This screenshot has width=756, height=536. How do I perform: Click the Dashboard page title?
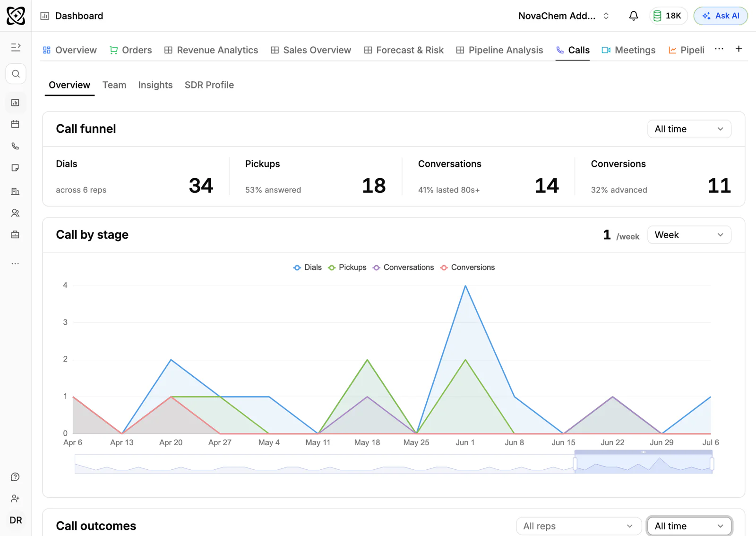79,16
